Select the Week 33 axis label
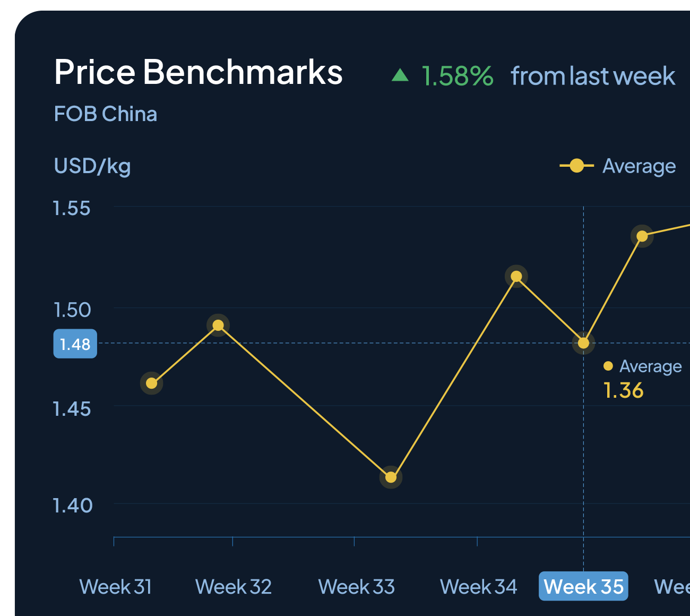 (x=356, y=587)
